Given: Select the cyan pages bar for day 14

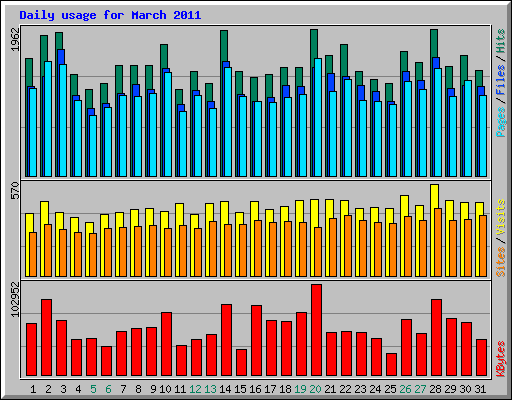Looking at the screenshot, I should 228,122.
